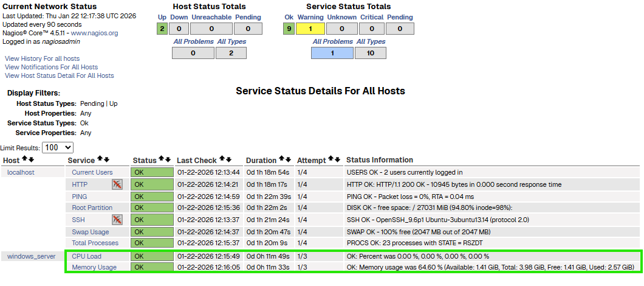
Task: Sort Attempt column descending with down arrow
Action: click(x=338, y=160)
